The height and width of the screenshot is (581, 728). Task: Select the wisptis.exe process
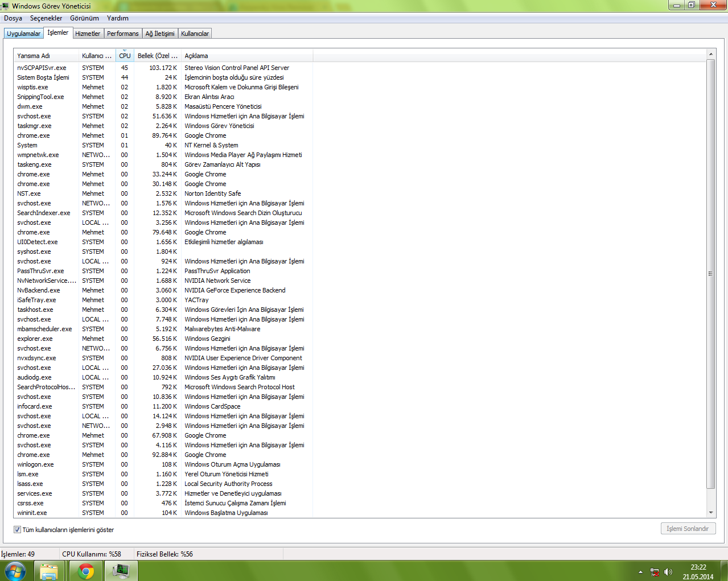point(163,87)
